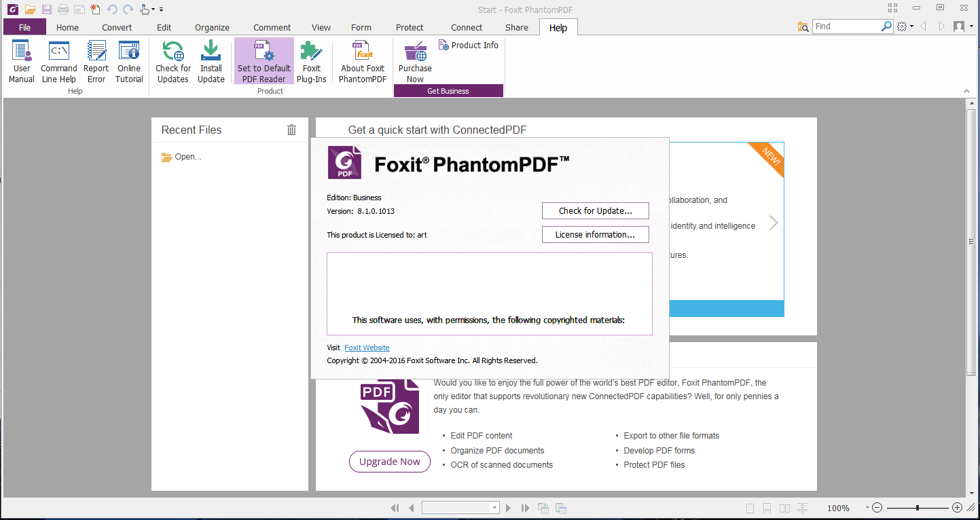
Task: Switch to the Edit tab
Action: coord(164,27)
